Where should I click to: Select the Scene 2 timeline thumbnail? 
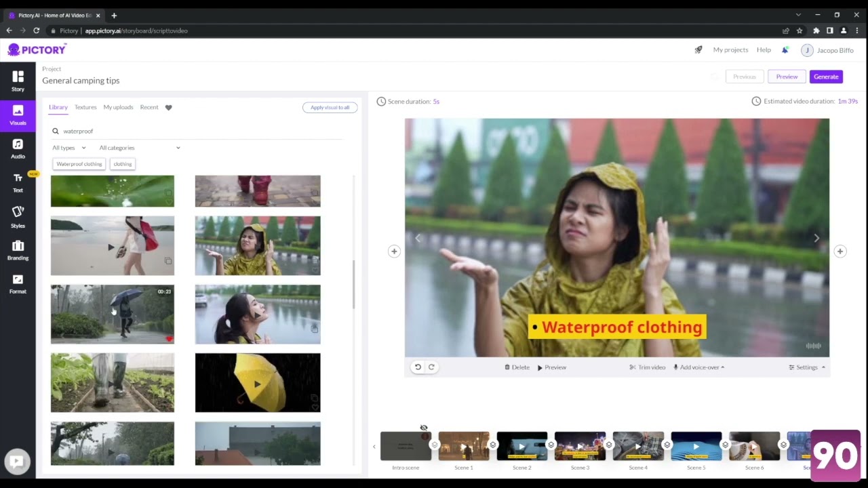tap(522, 446)
